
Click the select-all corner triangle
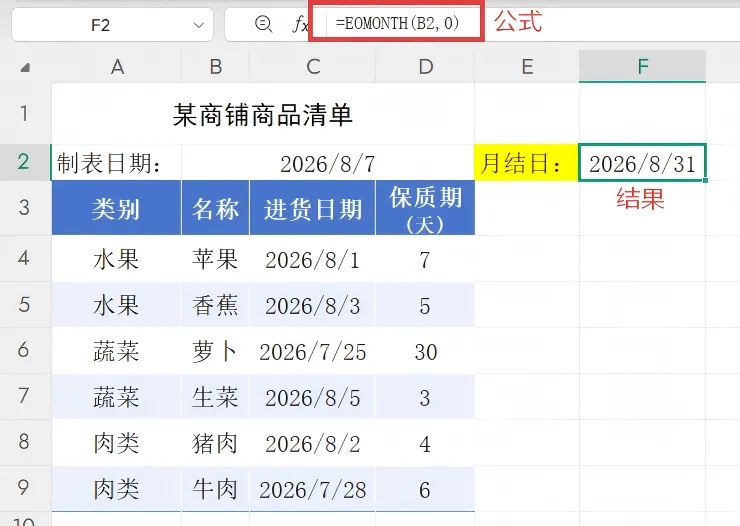[x=25, y=68]
